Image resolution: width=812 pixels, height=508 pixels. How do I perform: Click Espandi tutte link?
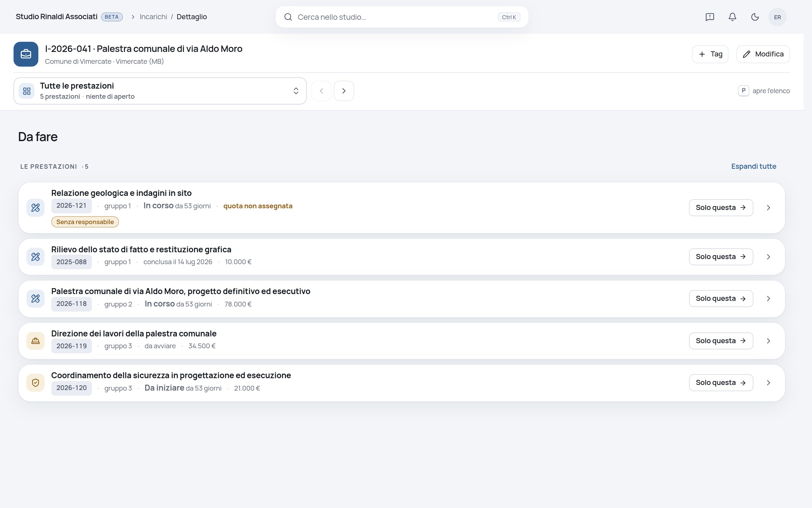(x=754, y=166)
